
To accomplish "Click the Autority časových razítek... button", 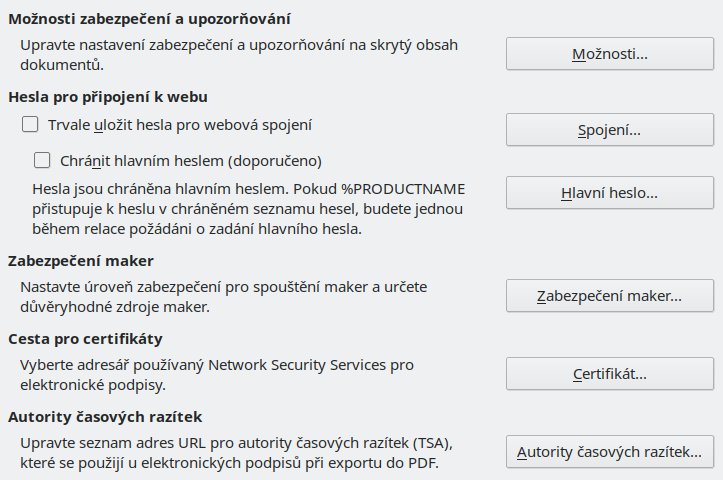I will point(609,452).
